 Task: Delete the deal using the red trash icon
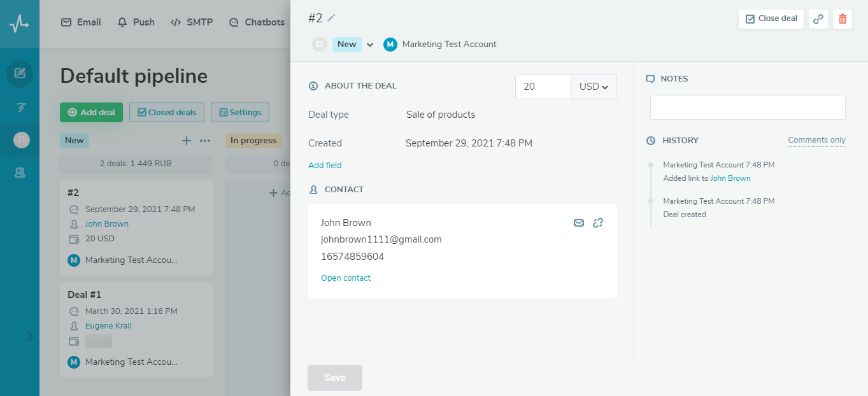pyautogui.click(x=842, y=18)
